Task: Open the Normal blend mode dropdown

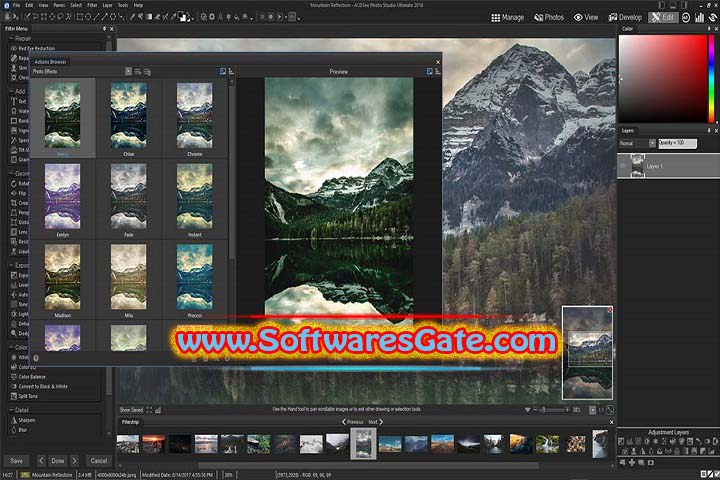Action: point(652,143)
